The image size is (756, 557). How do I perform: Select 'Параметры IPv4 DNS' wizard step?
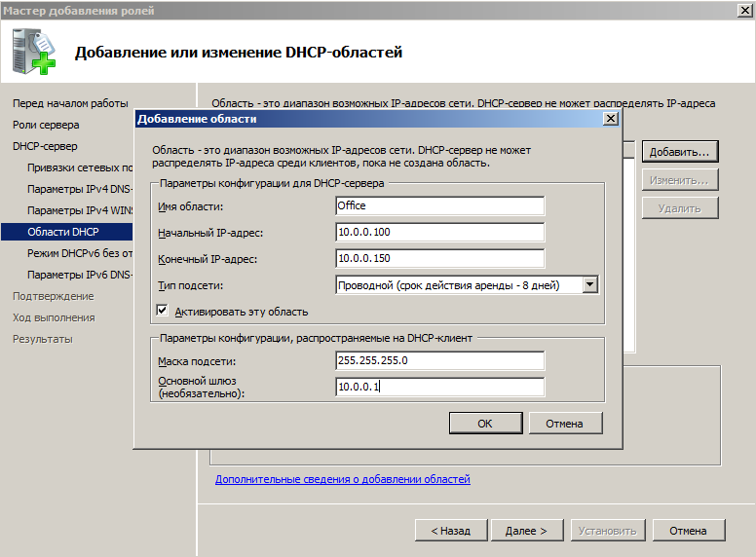tap(80, 189)
